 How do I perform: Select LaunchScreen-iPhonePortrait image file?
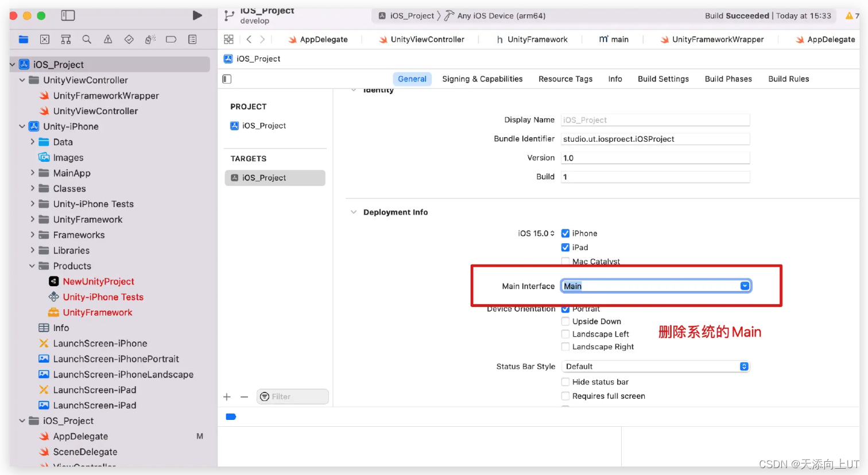[x=108, y=359]
